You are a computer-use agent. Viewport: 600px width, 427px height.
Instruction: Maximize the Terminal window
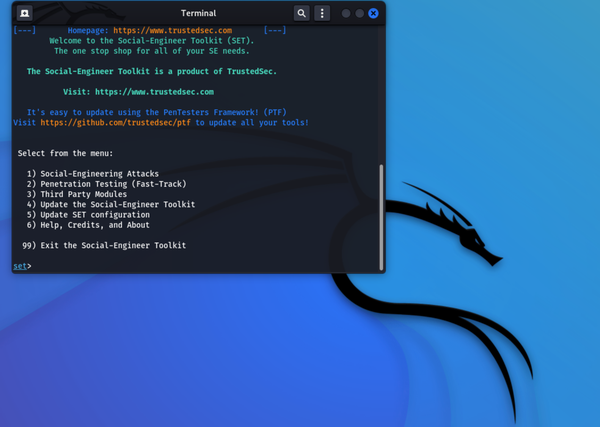click(x=360, y=13)
